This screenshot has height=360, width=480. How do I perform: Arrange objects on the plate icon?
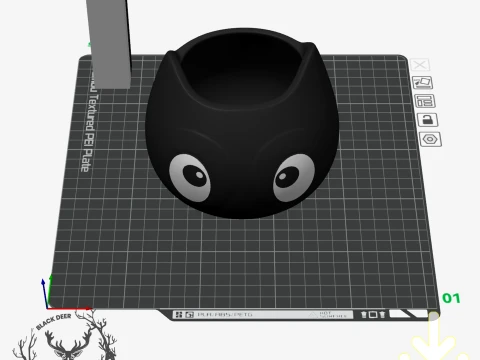pyautogui.click(x=425, y=101)
